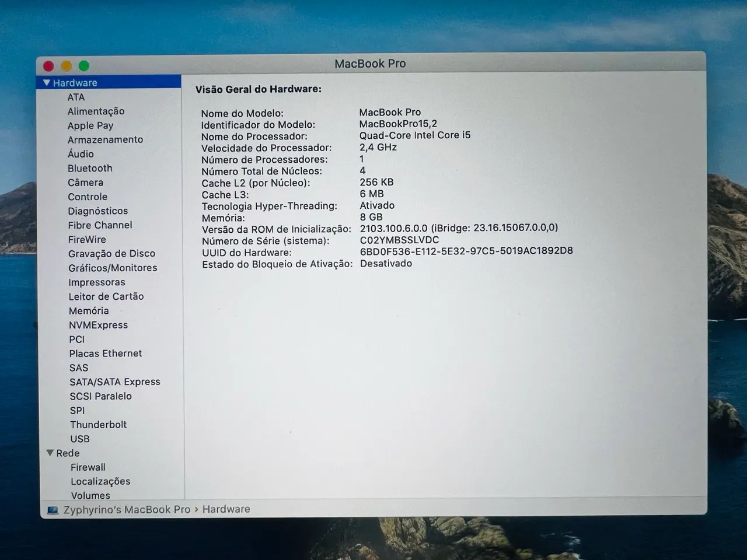Click Número de Série (sistema) label
The height and width of the screenshot is (560, 747).
pyautogui.click(x=266, y=240)
